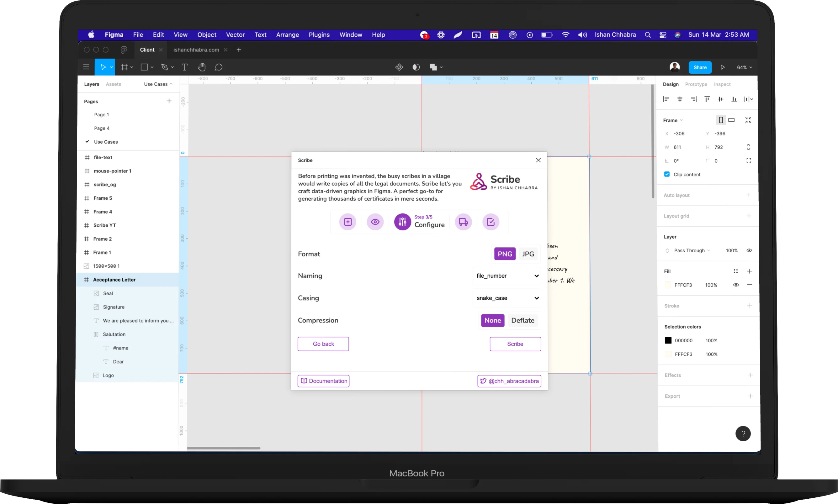This screenshot has height=504, width=838.
Task: Select Deflate compression option
Action: pos(522,320)
